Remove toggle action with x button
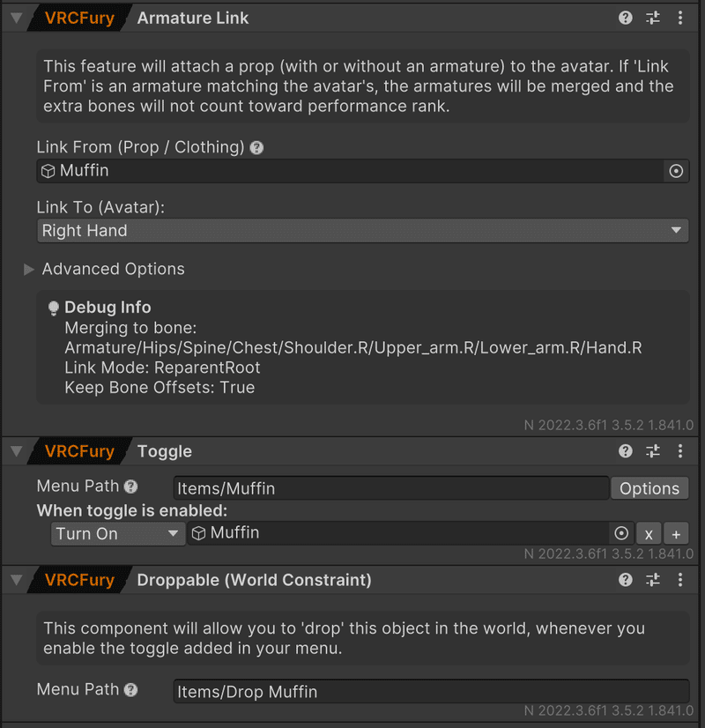This screenshot has width=705, height=728. (x=649, y=533)
